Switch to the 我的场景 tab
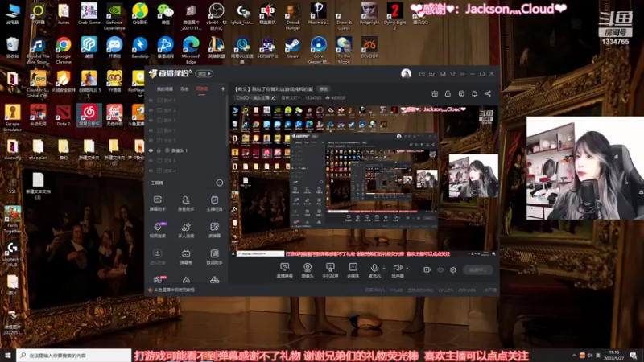 [x=165, y=89]
